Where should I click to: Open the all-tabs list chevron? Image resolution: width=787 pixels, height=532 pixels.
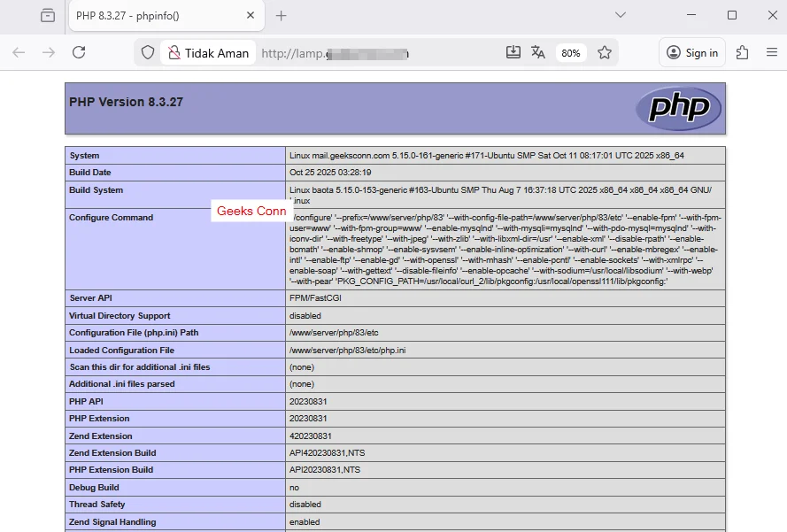(620, 15)
